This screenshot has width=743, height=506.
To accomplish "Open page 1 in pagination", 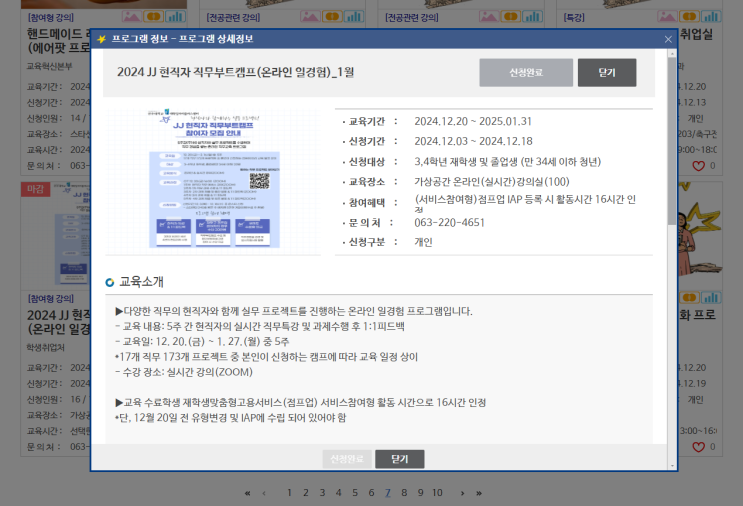I will point(290,493).
